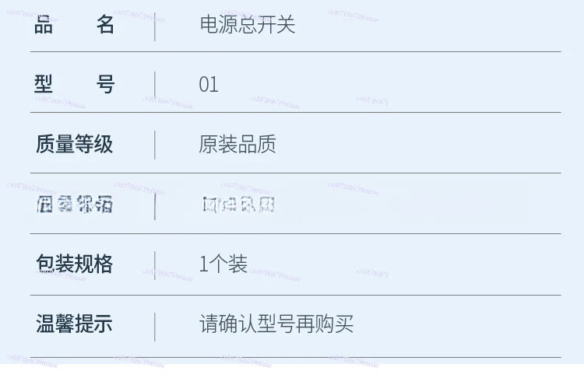Click vertical separator in the 温馨提示 row
584x392 pixels.
pyautogui.click(x=155, y=326)
